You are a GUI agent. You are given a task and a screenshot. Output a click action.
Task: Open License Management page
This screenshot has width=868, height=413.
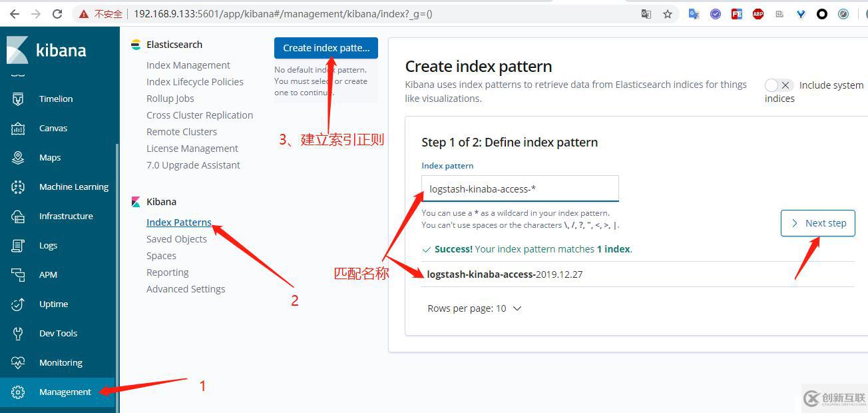coord(192,149)
